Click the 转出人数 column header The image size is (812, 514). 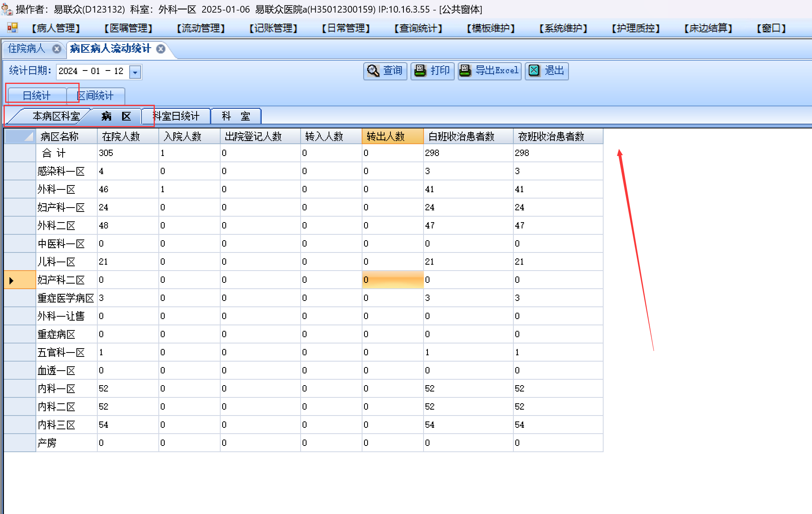click(392, 136)
